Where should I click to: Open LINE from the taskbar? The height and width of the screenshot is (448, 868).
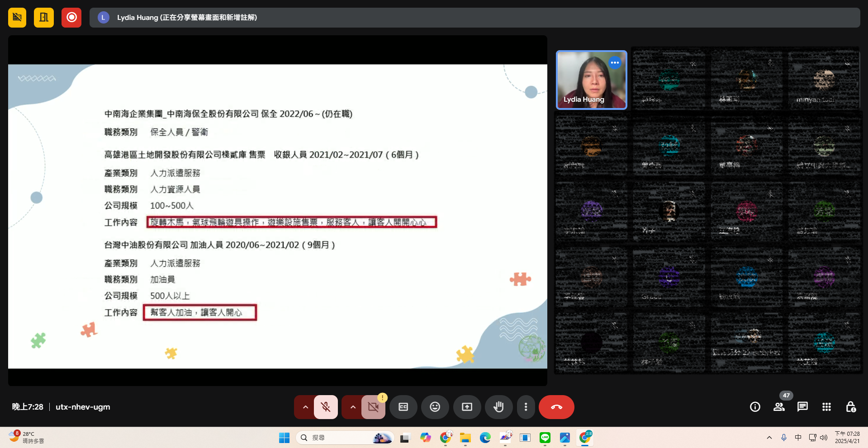[545, 438]
